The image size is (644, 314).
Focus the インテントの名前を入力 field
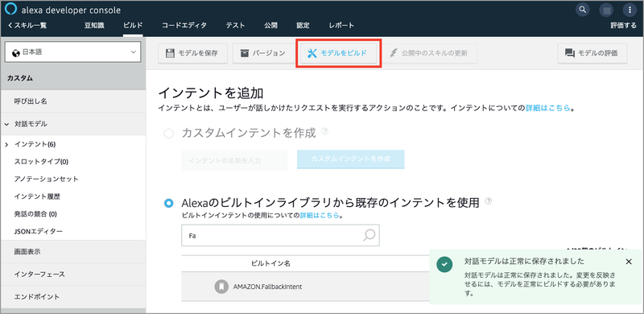pos(234,160)
